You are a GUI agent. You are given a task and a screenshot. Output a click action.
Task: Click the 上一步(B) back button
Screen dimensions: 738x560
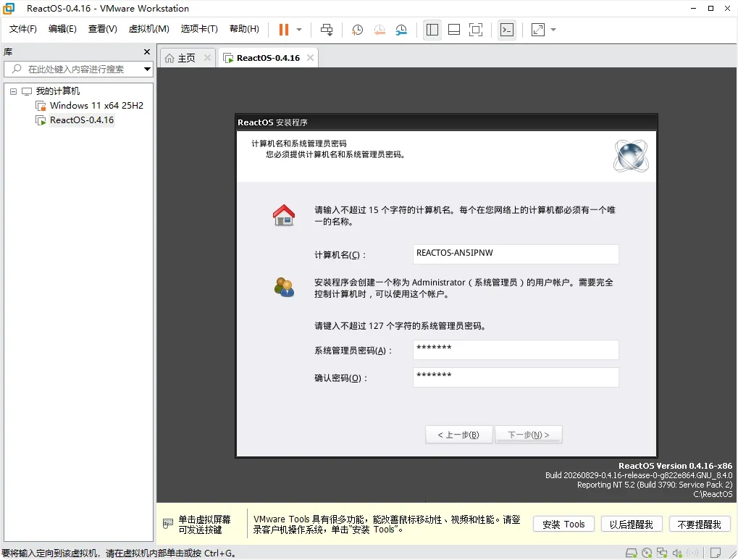coord(458,435)
